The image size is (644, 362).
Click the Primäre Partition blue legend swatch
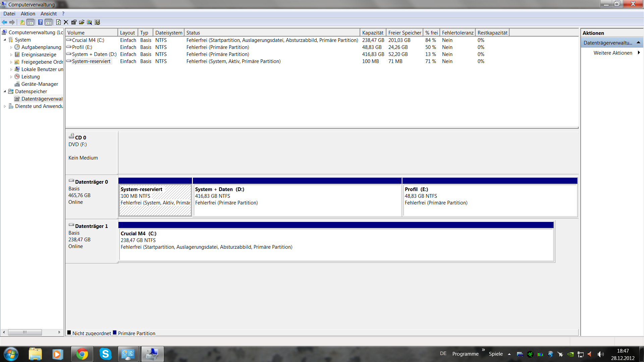click(x=115, y=333)
